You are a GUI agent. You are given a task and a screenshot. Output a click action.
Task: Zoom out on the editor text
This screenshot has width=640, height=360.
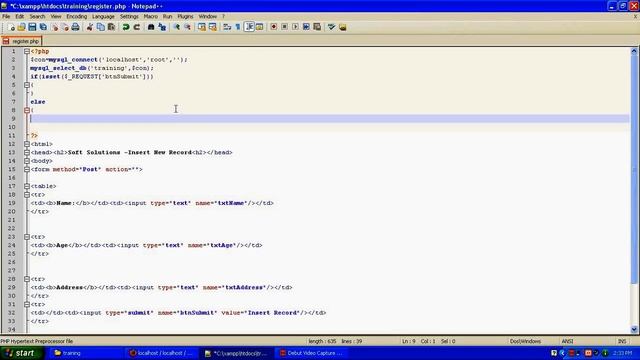[x=187, y=27]
